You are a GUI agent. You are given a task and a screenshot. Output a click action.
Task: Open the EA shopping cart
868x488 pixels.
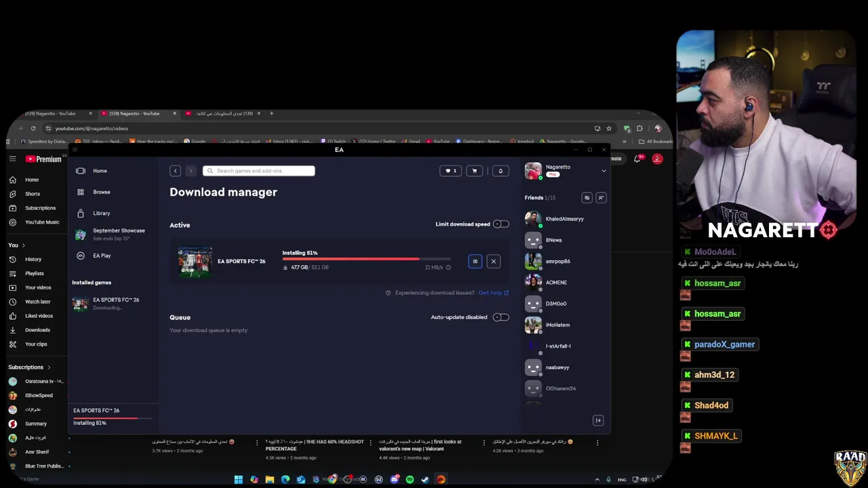(474, 171)
